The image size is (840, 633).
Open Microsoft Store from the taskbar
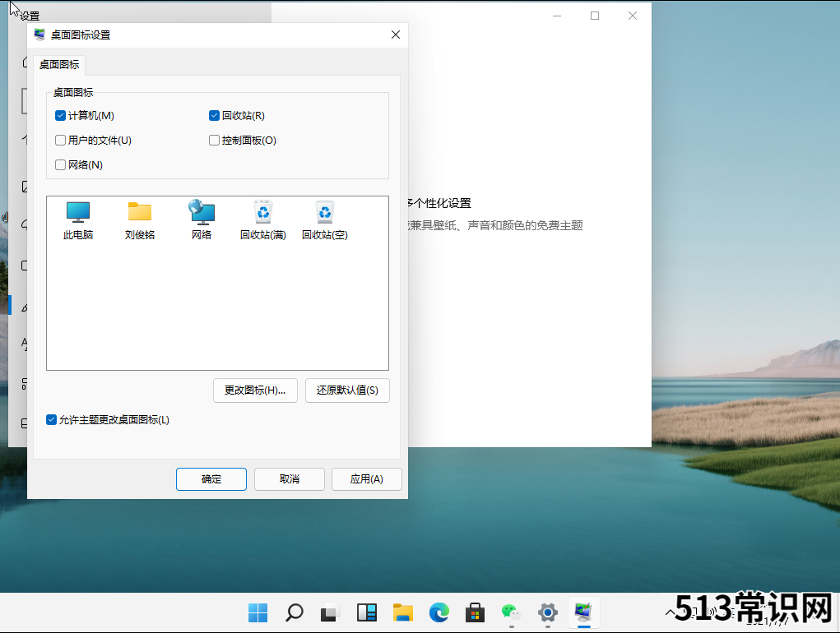(475, 612)
